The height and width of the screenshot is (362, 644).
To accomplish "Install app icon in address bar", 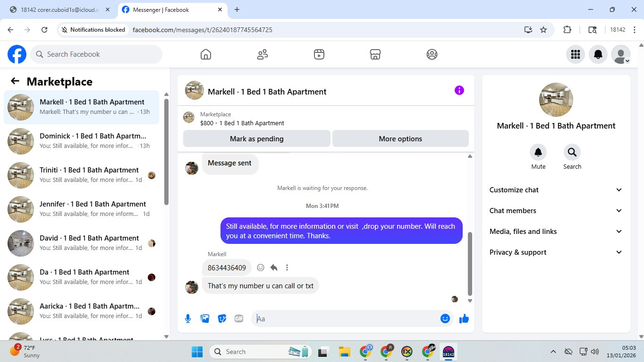I will point(528,30).
